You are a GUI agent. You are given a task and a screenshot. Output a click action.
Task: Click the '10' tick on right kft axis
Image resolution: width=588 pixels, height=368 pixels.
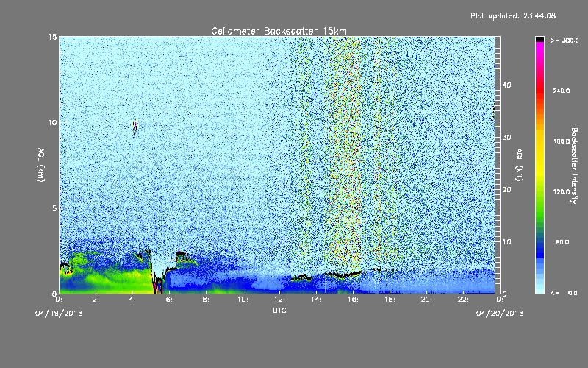(506, 242)
